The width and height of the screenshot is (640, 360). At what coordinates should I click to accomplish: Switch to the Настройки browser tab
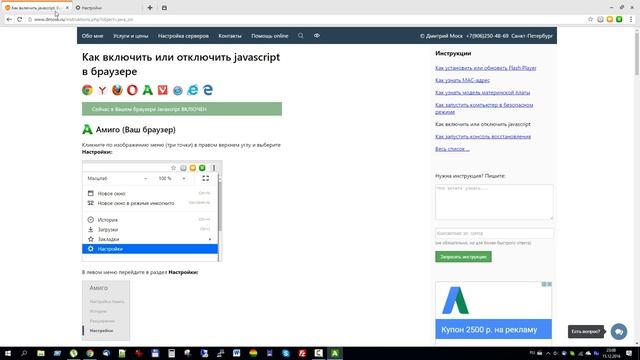[x=108, y=8]
